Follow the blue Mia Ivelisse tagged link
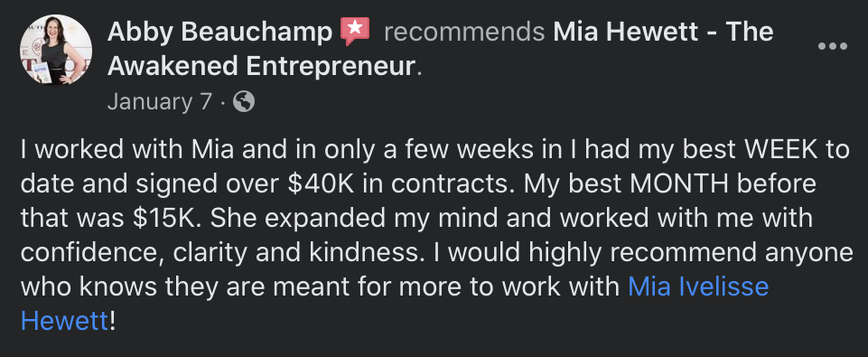This screenshot has width=868, height=357. [x=698, y=287]
